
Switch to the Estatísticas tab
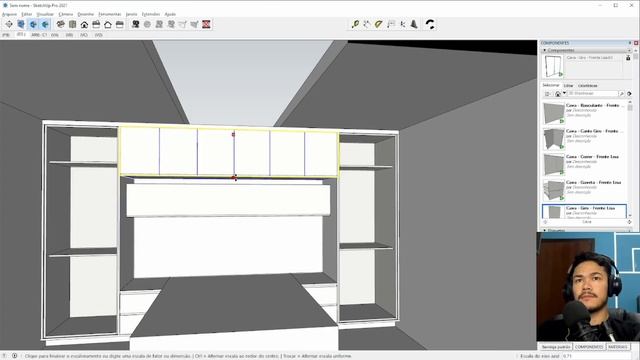click(x=588, y=86)
